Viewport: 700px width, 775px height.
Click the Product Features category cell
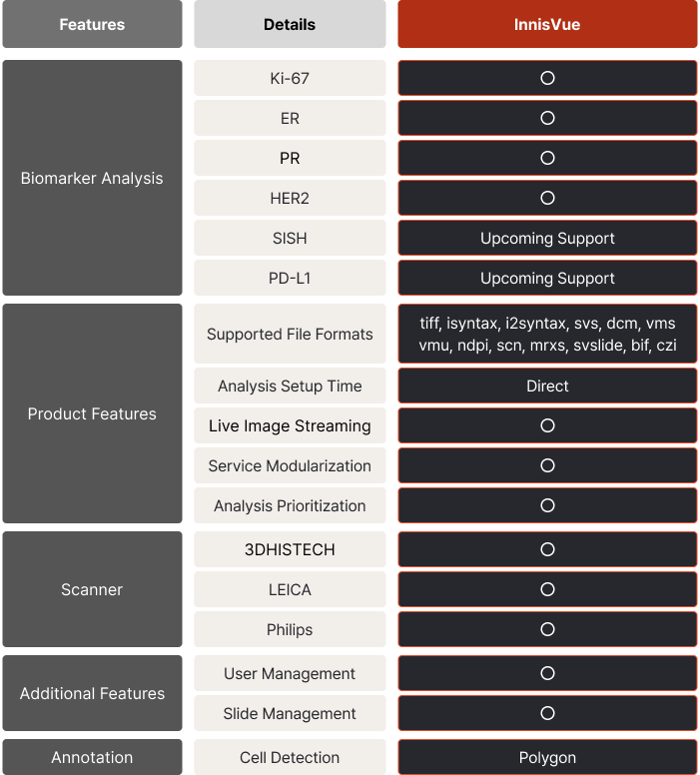tap(92, 413)
